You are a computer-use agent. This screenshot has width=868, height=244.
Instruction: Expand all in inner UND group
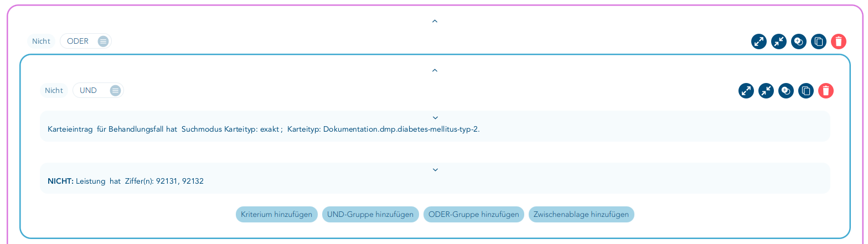click(746, 91)
